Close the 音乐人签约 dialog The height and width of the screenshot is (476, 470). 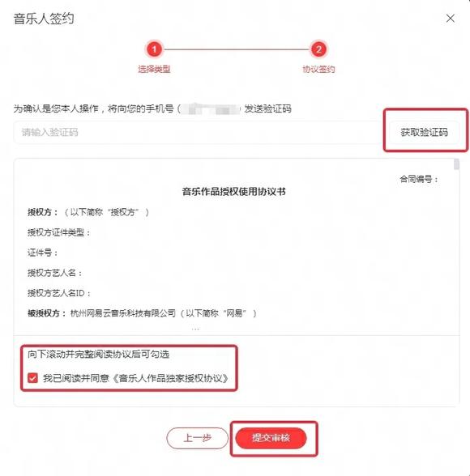click(x=451, y=18)
